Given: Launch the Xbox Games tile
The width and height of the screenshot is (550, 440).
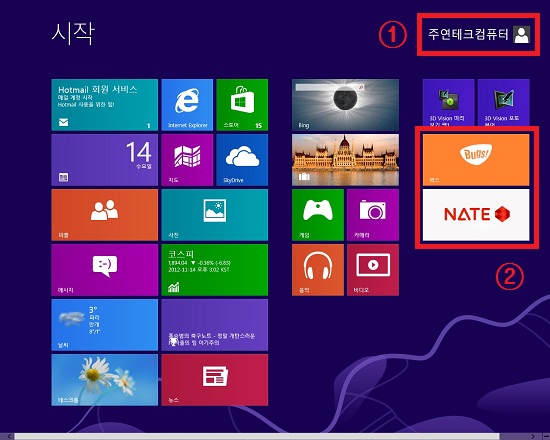Looking at the screenshot, I should click(x=318, y=215).
